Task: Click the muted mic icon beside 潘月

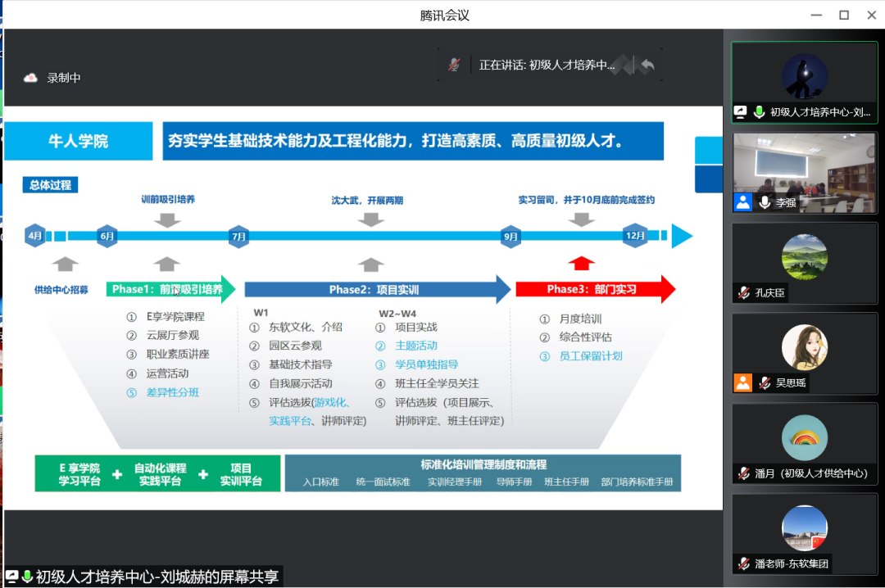Action: [x=744, y=473]
